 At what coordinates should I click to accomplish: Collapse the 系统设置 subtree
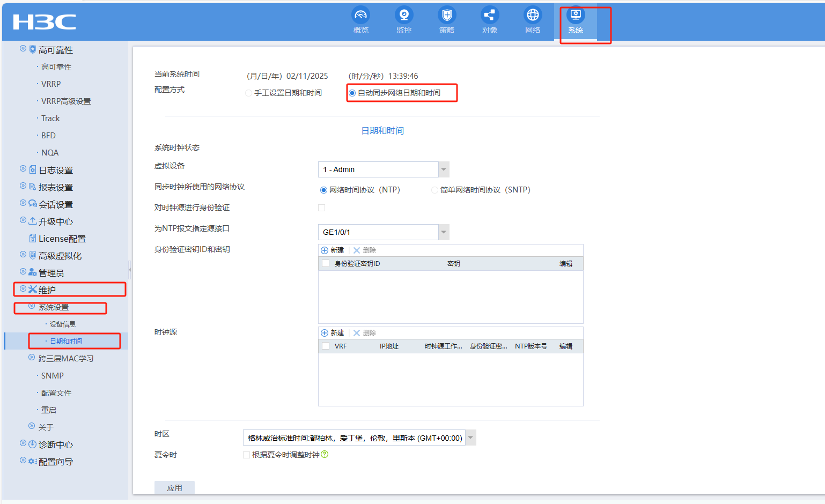point(32,306)
